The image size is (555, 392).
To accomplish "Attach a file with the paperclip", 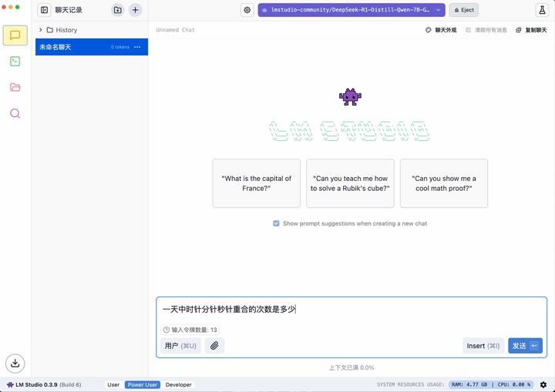I will click(214, 346).
